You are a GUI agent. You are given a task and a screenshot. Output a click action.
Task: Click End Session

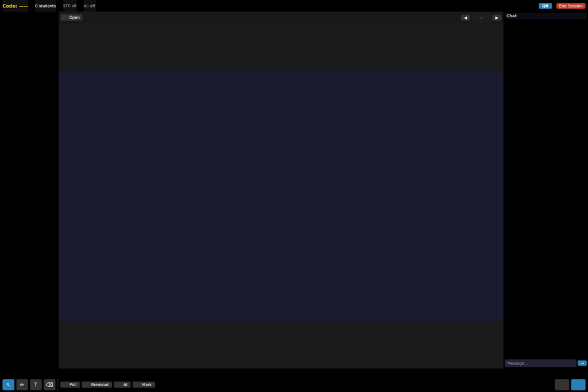pos(570,6)
